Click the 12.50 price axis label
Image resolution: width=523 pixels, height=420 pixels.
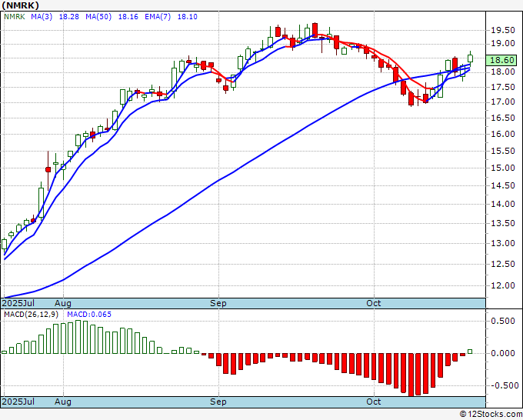point(503,264)
